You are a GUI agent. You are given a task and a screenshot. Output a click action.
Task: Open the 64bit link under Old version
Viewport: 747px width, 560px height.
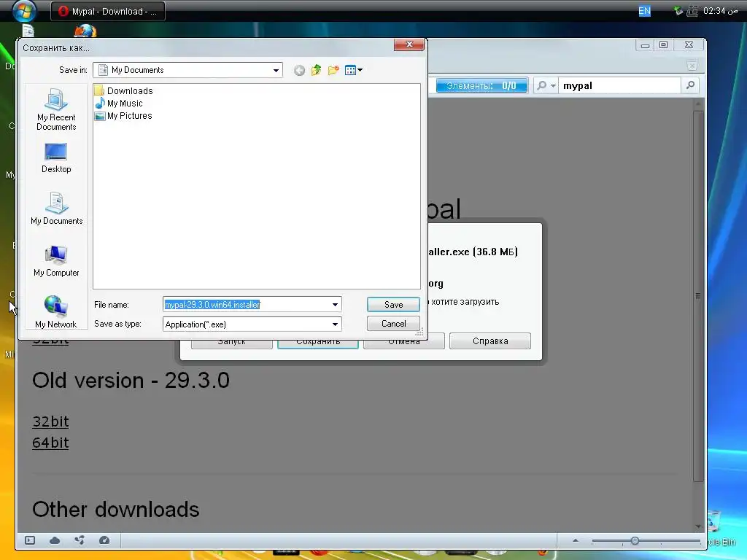pos(50,443)
